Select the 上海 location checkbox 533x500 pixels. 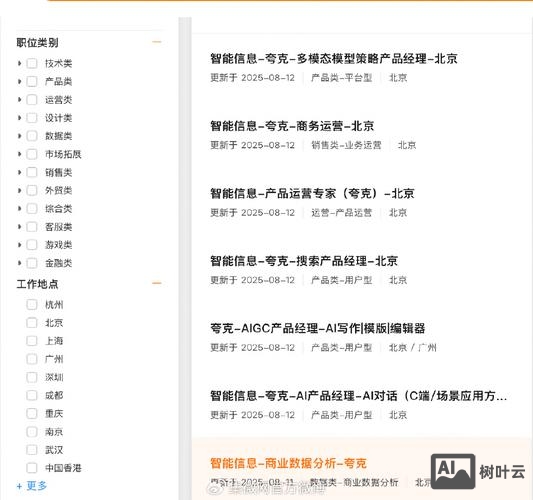(32, 341)
